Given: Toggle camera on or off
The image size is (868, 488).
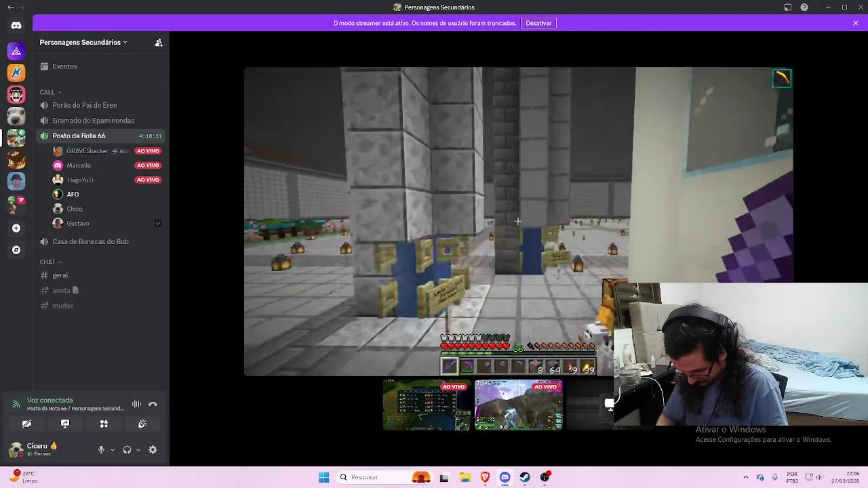Looking at the screenshot, I should tap(26, 424).
